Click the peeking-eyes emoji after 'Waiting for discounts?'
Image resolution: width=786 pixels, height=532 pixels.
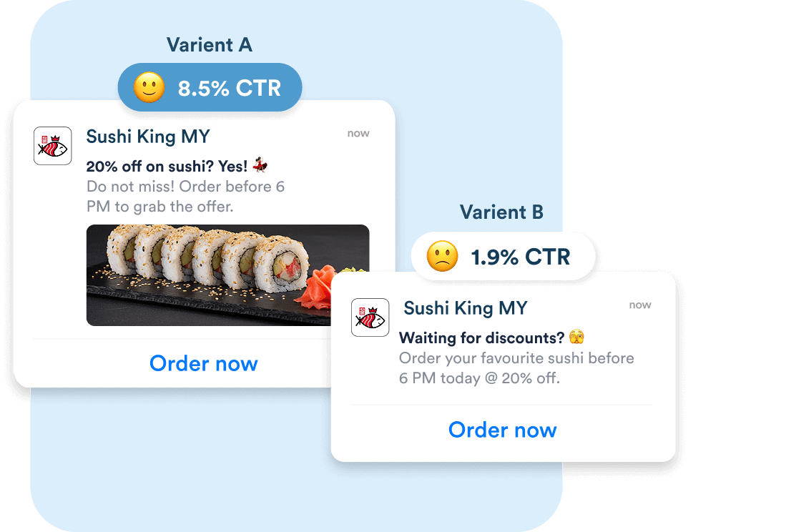tap(576, 337)
